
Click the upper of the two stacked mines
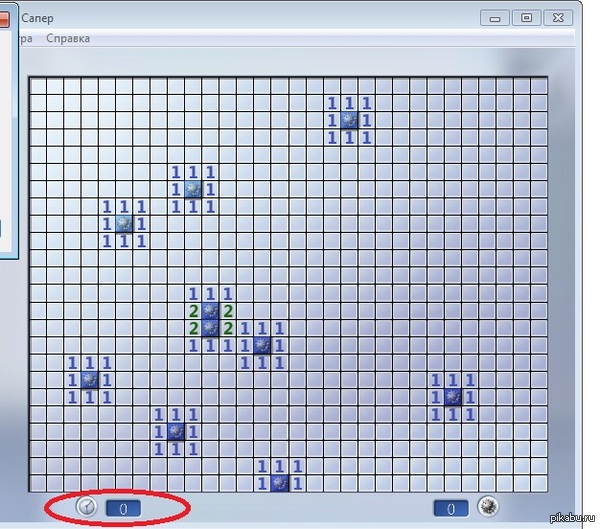point(210,311)
